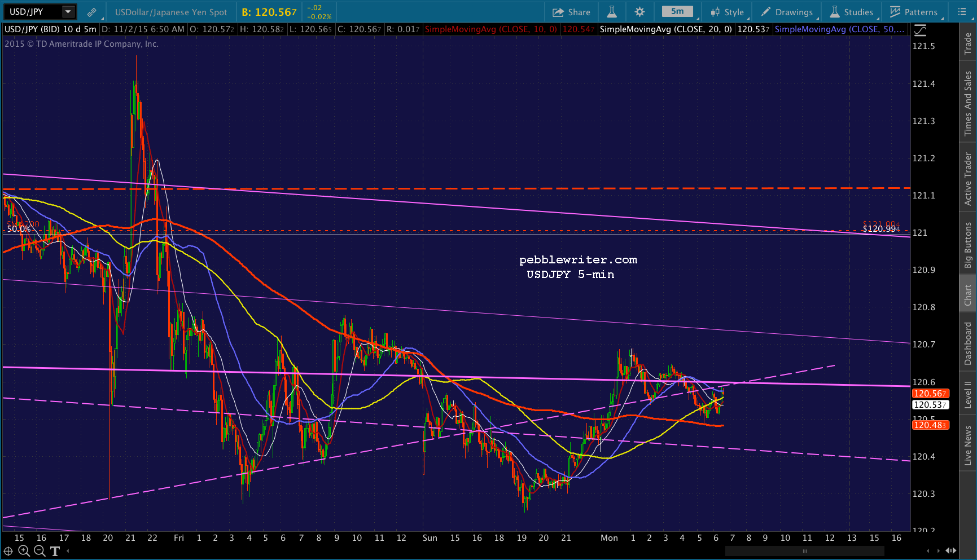
Task: Open chart settings gear icon
Action: pyautogui.click(x=639, y=12)
